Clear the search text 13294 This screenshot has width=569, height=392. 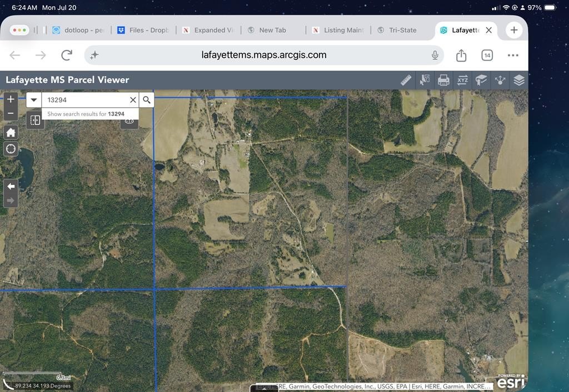[x=133, y=100]
